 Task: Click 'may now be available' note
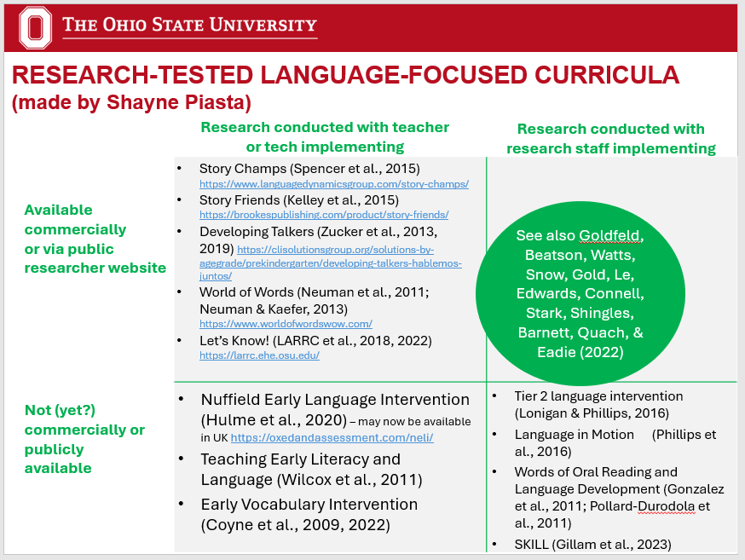pyautogui.click(x=414, y=422)
